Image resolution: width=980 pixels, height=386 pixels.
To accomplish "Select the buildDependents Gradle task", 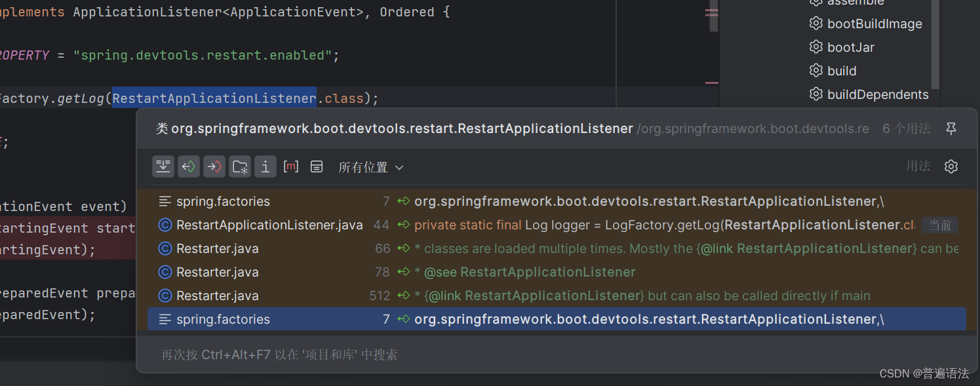I will pyautogui.click(x=878, y=94).
